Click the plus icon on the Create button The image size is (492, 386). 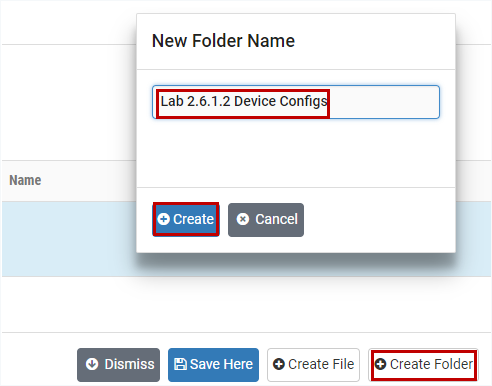(163, 219)
